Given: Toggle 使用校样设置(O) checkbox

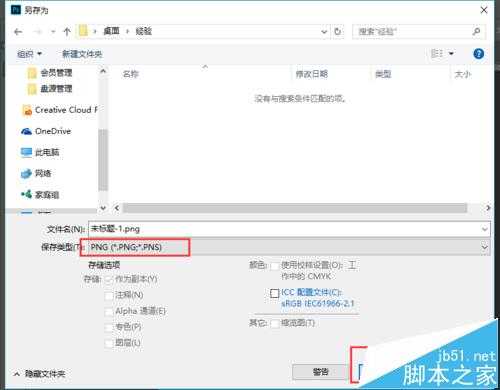Looking at the screenshot, I should 275,266.
